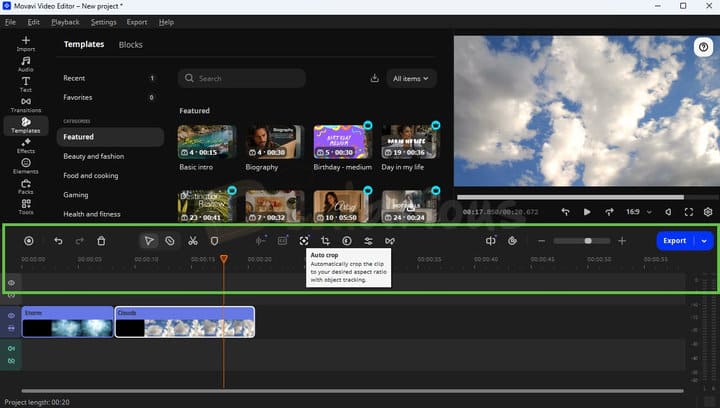This screenshot has width=720, height=408.
Task: Open the Tools panel in the sidebar
Action: (26, 207)
